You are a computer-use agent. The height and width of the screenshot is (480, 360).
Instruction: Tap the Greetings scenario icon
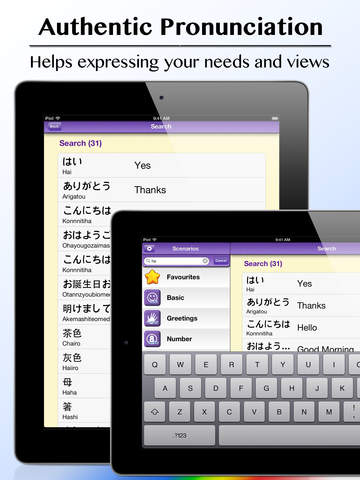153,318
